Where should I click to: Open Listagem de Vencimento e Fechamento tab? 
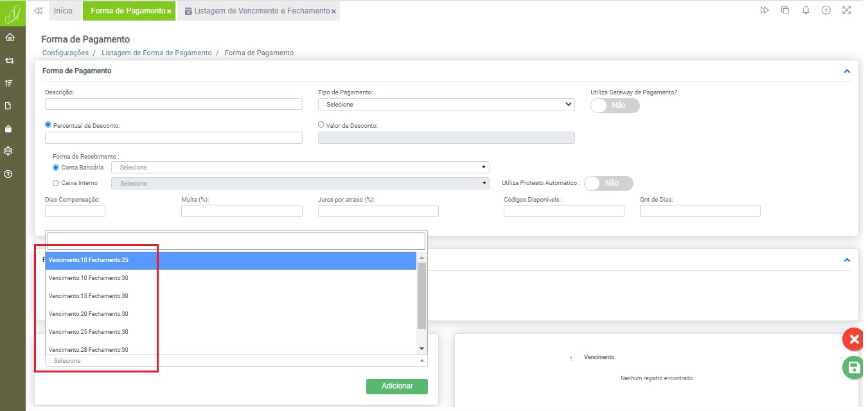256,12
